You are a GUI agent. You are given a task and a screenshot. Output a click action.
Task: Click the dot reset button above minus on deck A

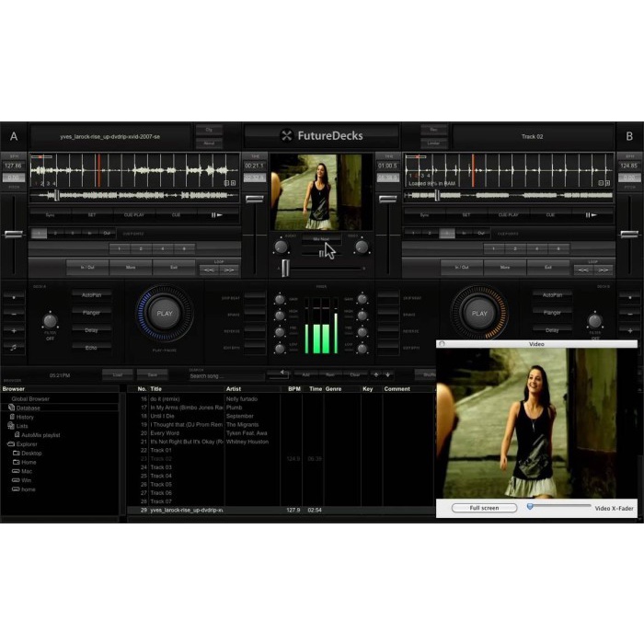(x=14, y=297)
